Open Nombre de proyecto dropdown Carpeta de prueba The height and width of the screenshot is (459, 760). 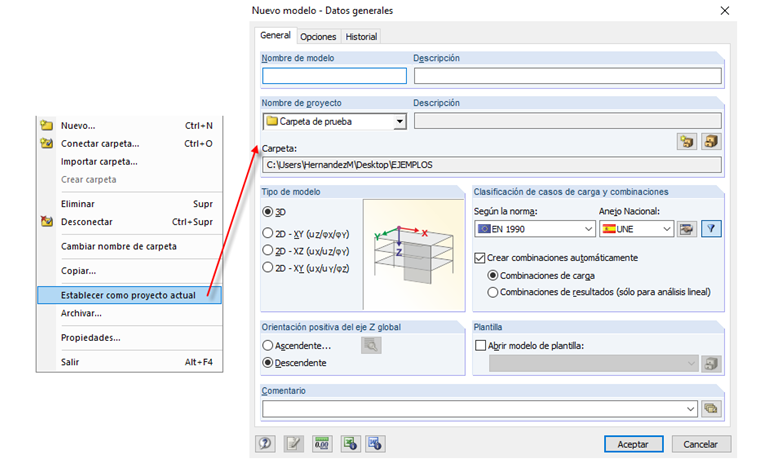pyautogui.click(x=400, y=122)
